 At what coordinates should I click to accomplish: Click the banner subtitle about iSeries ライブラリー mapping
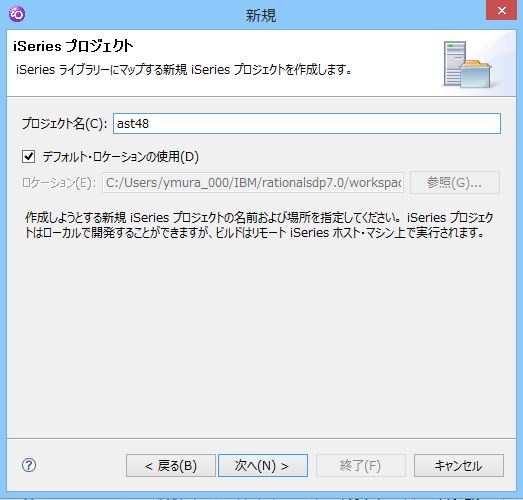pyautogui.click(x=183, y=70)
